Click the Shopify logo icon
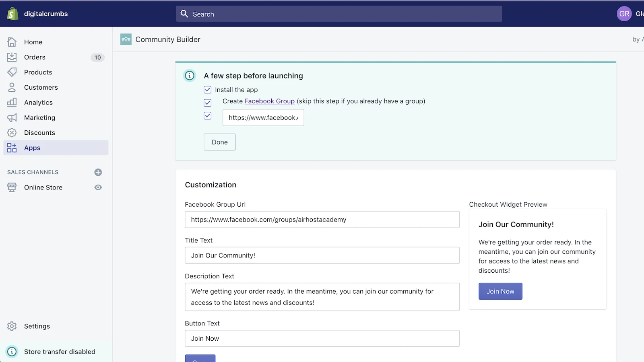Viewport: 644px width, 362px height. coord(13,14)
